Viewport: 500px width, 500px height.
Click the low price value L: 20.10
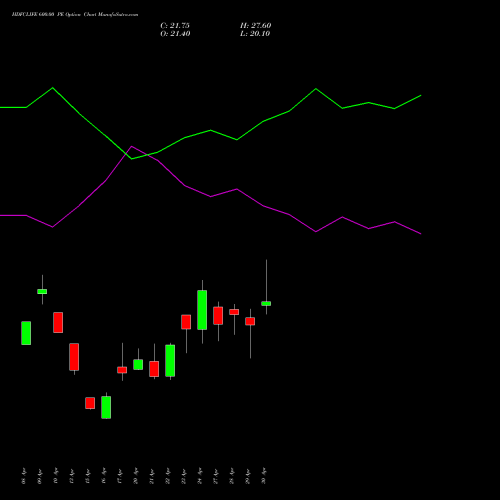(255, 34)
